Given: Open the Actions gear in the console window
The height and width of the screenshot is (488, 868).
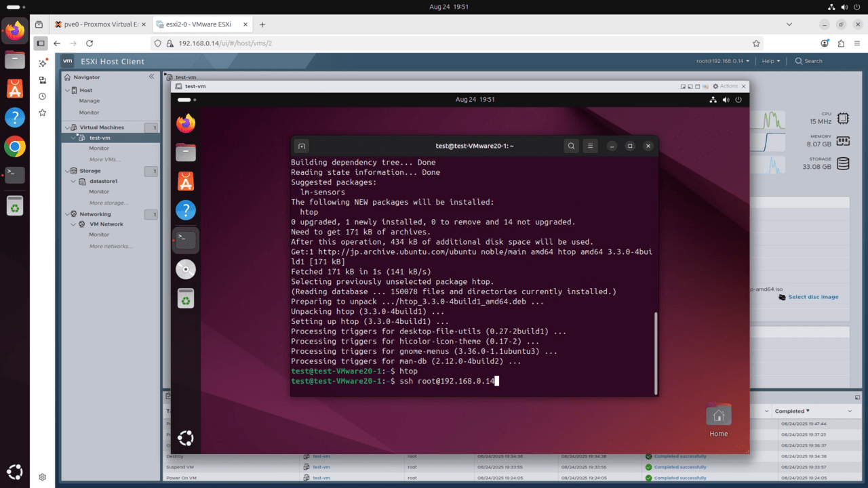Looking at the screenshot, I should pyautogui.click(x=726, y=86).
